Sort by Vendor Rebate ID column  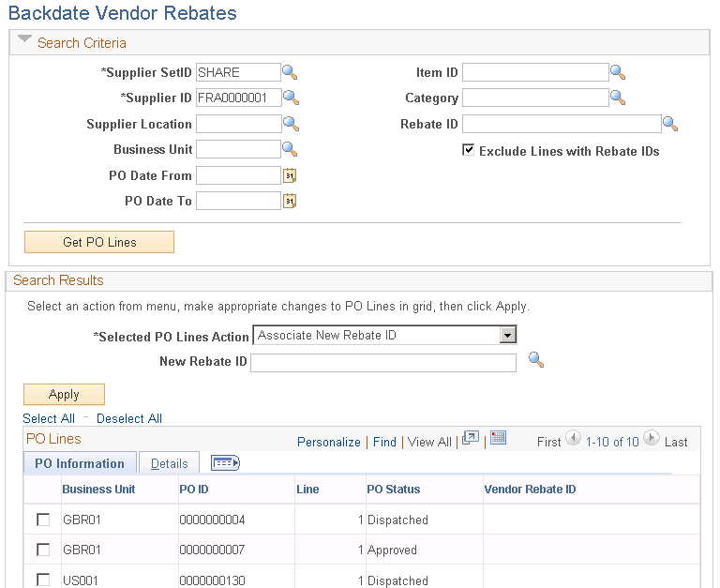(530, 490)
